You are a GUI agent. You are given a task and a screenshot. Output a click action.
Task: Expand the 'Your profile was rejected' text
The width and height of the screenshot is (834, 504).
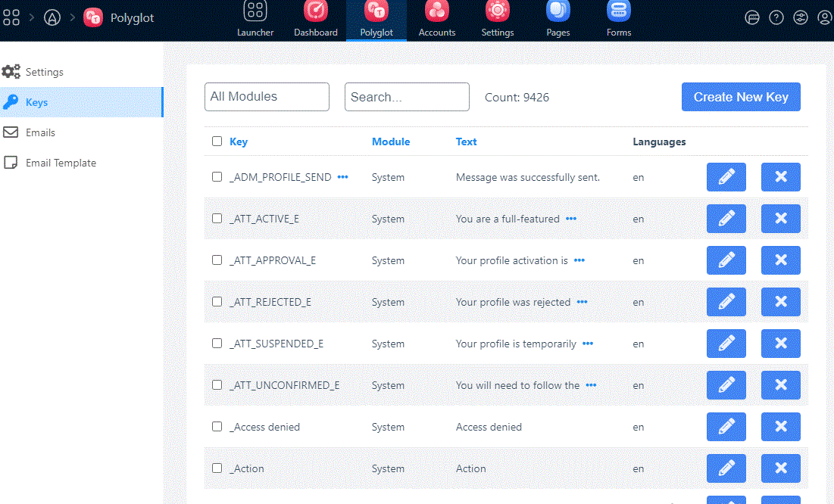[x=582, y=302]
